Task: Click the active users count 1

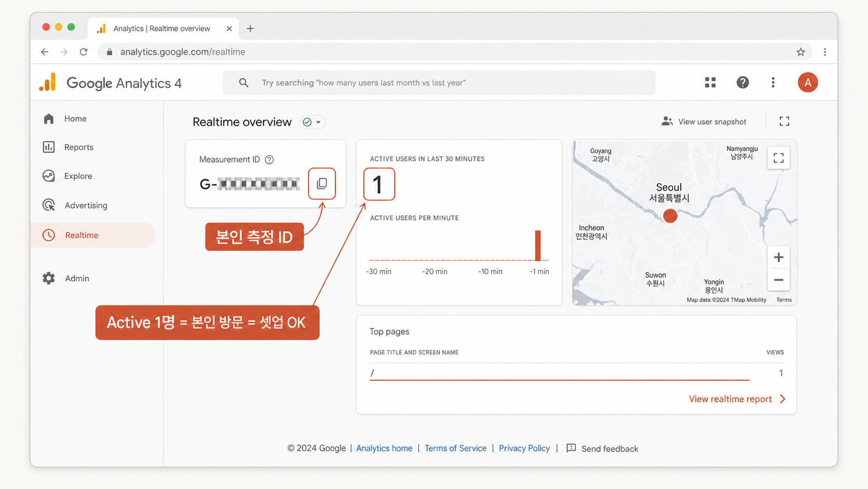Action: [x=379, y=184]
